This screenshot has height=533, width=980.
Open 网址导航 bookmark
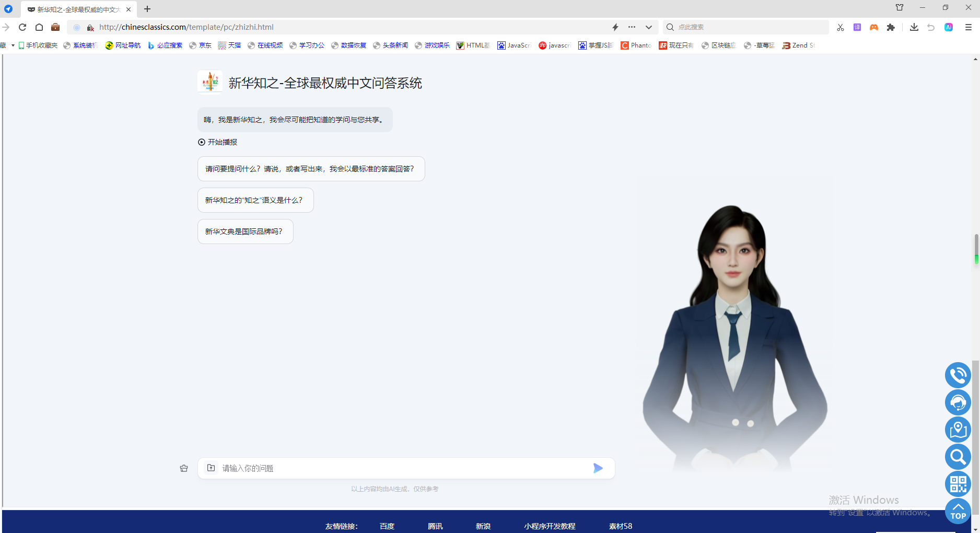(x=123, y=45)
